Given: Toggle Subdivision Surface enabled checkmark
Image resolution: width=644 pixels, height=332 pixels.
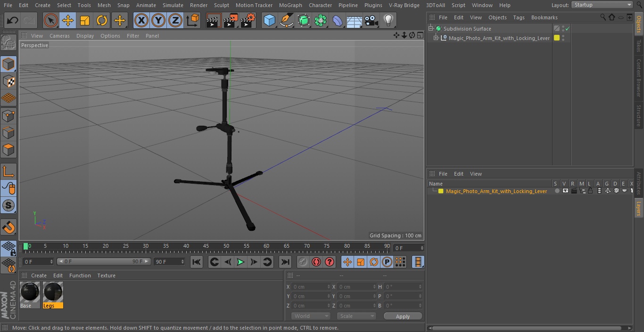Looking at the screenshot, I should [x=568, y=29].
